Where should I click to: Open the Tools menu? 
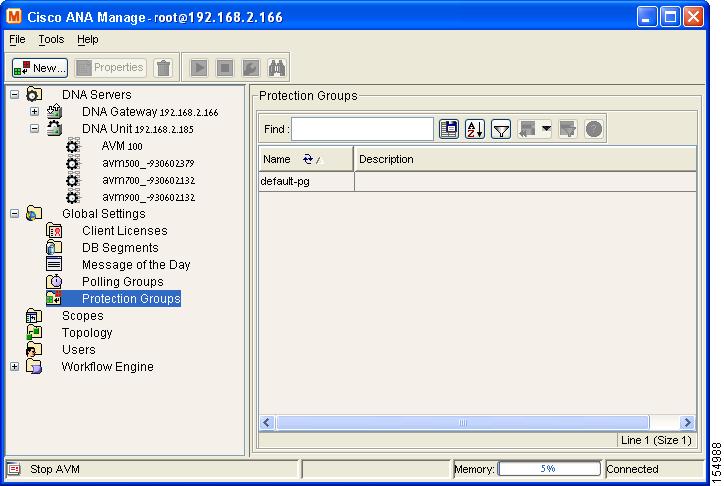click(51, 39)
